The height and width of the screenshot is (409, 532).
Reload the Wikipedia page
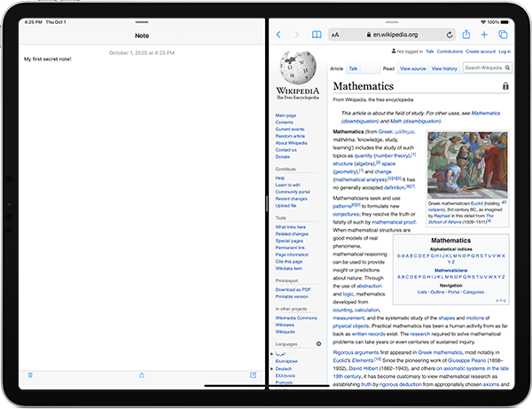point(450,35)
